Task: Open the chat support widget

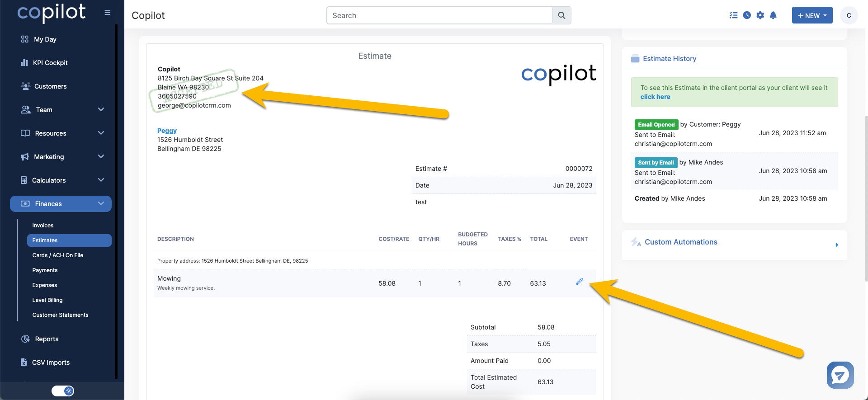Action: (x=840, y=375)
